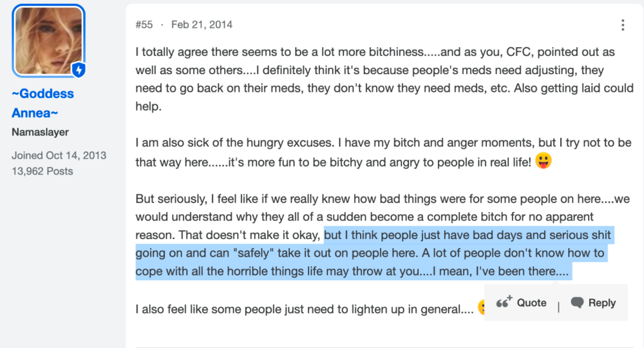Click the lightning shield badge on avatar
Image resolution: width=644 pixels, height=348 pixels.
[x=79, y=70]
